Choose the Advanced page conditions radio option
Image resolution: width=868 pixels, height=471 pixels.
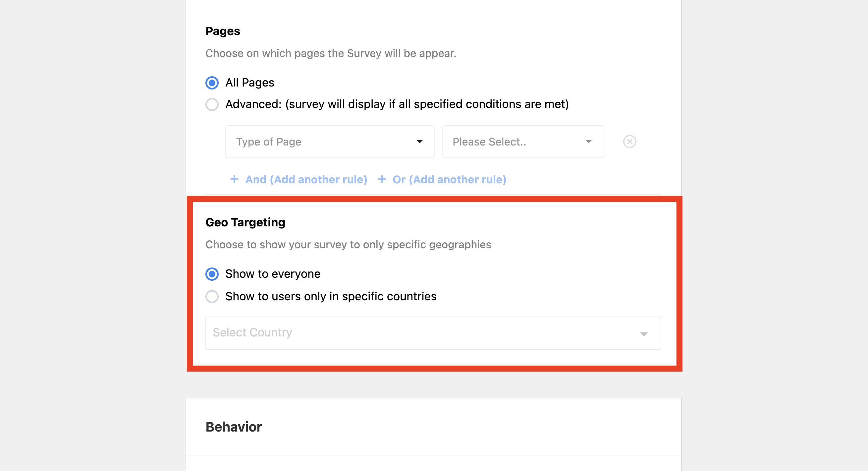pos(212,104)
